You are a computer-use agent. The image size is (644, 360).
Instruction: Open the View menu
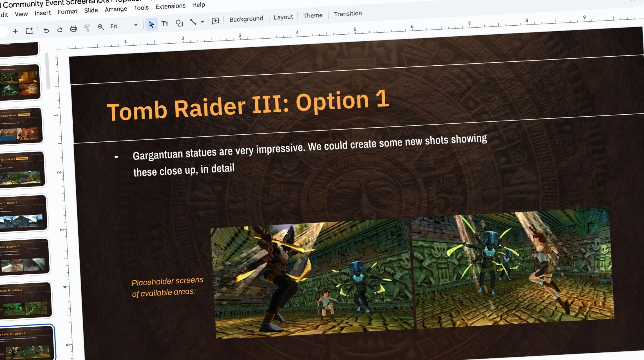coord(21,14)
